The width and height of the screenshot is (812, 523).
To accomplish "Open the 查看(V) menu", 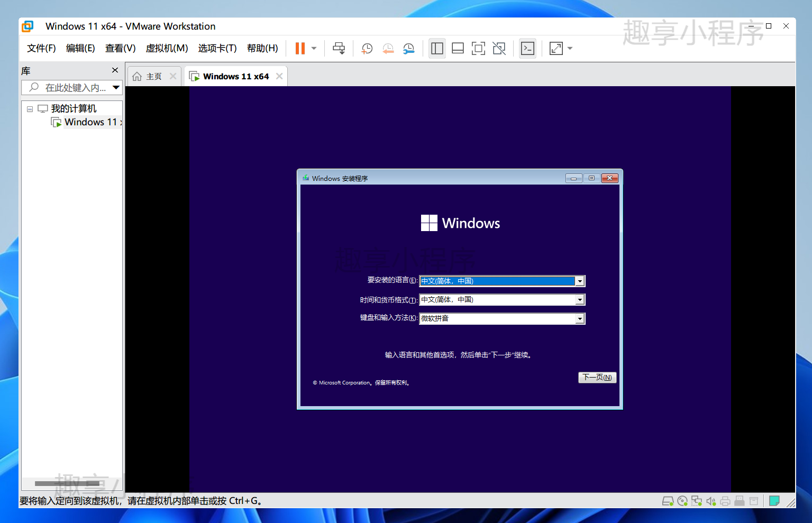I will click(x=120, y=48).
